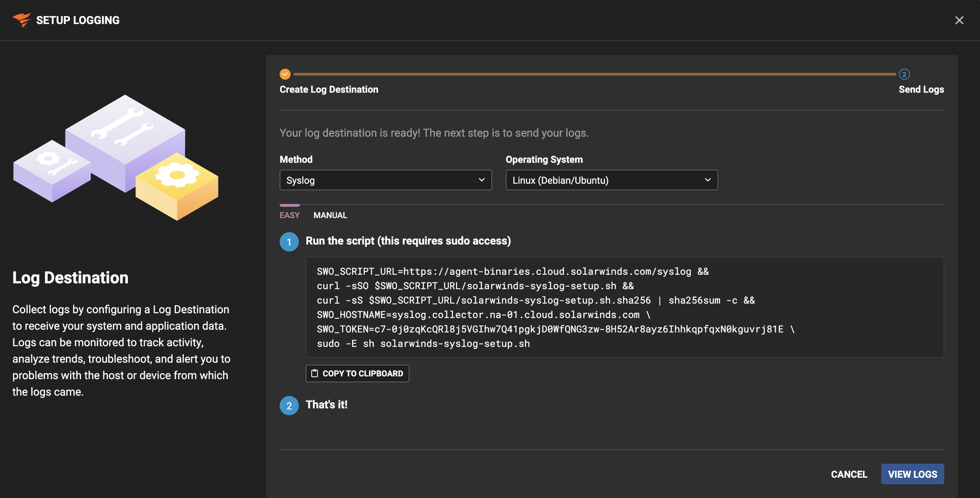The height and width of the screenshot is (498, 980).
Task: Open the Method dropdown showing Syslog
Action: [385, 180]
